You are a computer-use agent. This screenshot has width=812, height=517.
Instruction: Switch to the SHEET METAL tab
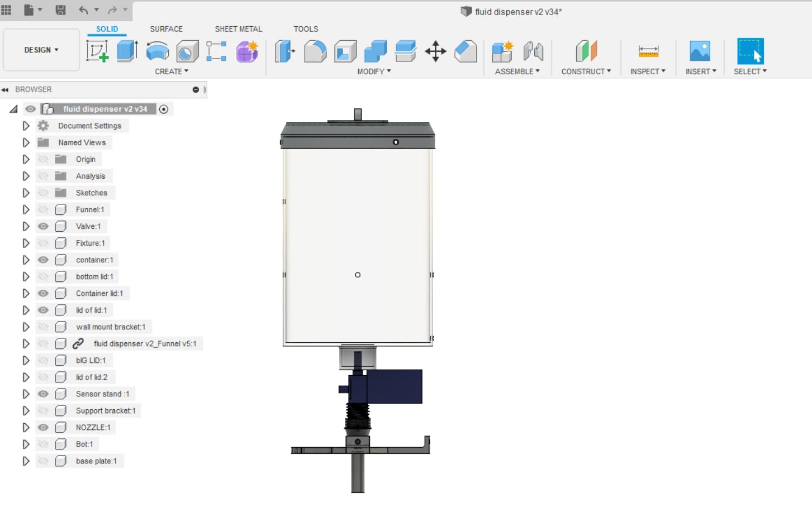coord(239,29)
